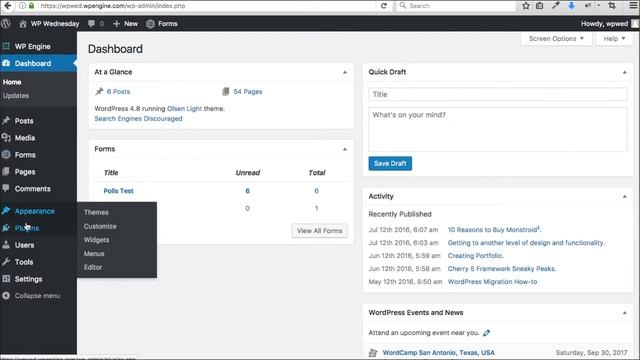The width and height of the screenshot is (640, 360).
Task: Click the browser Search box
Action: 456,6
